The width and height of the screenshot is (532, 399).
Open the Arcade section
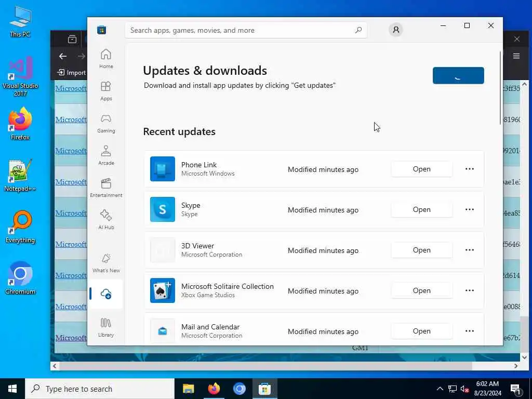pos(106,155)
